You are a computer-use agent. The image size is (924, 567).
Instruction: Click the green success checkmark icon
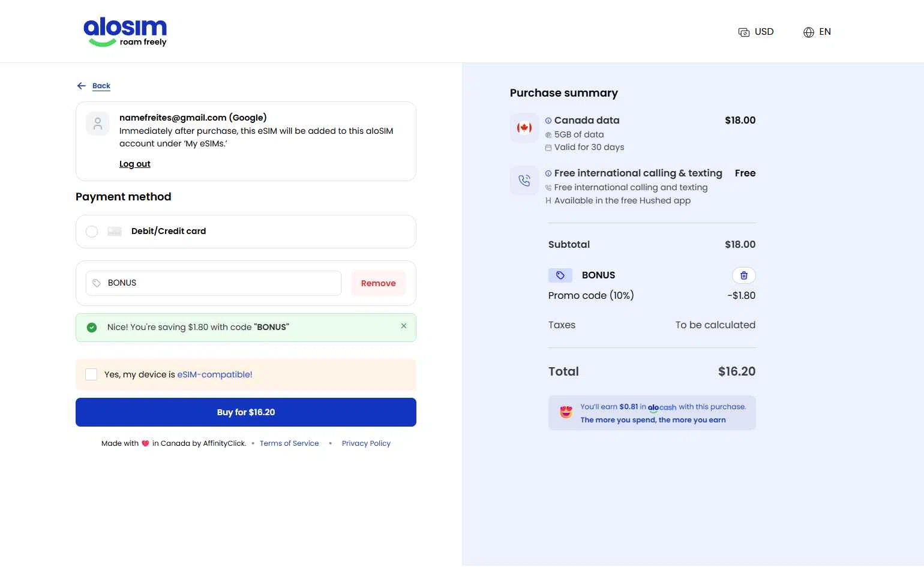pos(92,328)
